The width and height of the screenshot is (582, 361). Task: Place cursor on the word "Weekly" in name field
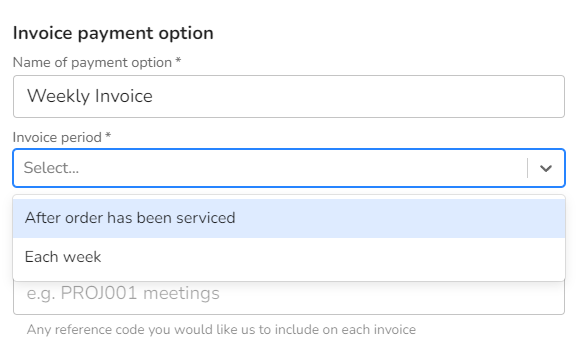tap(59, 96)
